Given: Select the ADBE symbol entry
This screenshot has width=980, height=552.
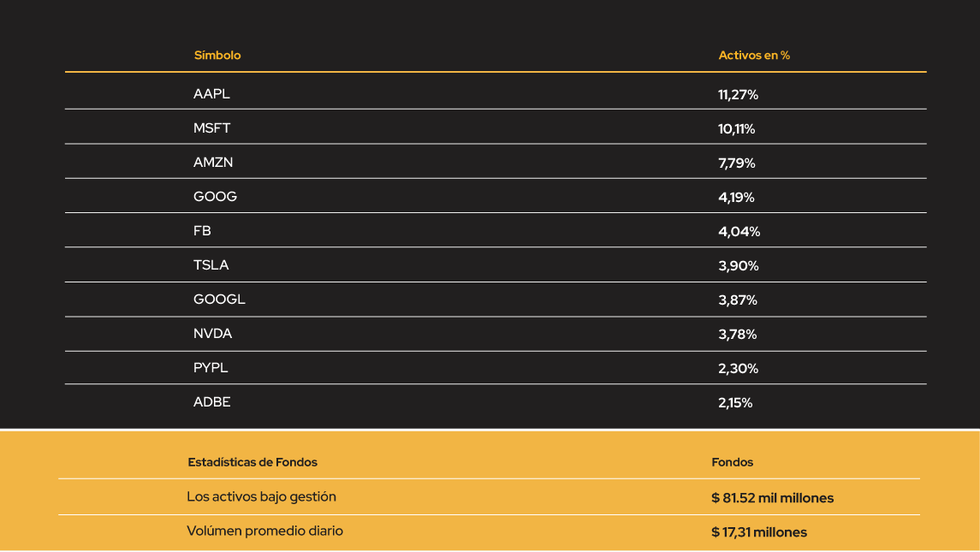Looking at the screenshot, I should click(212, 402).
